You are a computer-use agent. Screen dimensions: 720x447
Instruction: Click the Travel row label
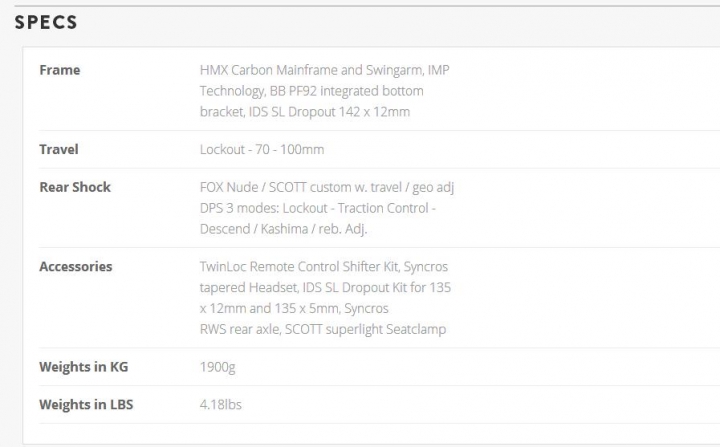[59, 149]
